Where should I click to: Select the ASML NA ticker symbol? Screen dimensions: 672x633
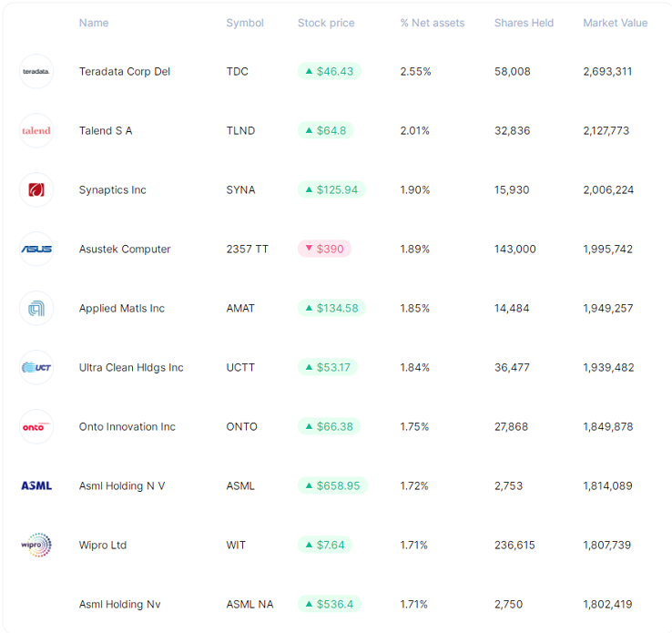coord(249,604)
